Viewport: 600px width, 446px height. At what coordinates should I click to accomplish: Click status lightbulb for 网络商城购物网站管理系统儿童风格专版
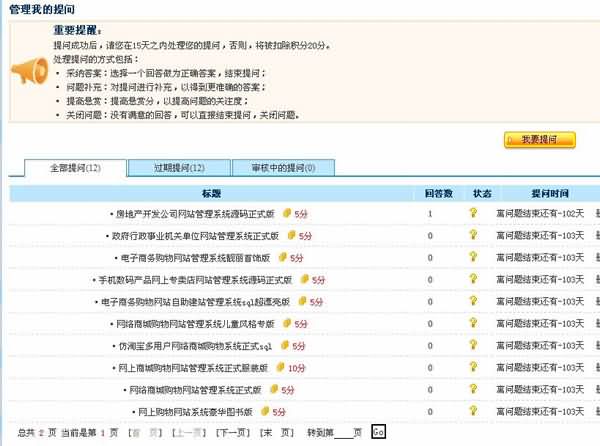tap(473, 323)
